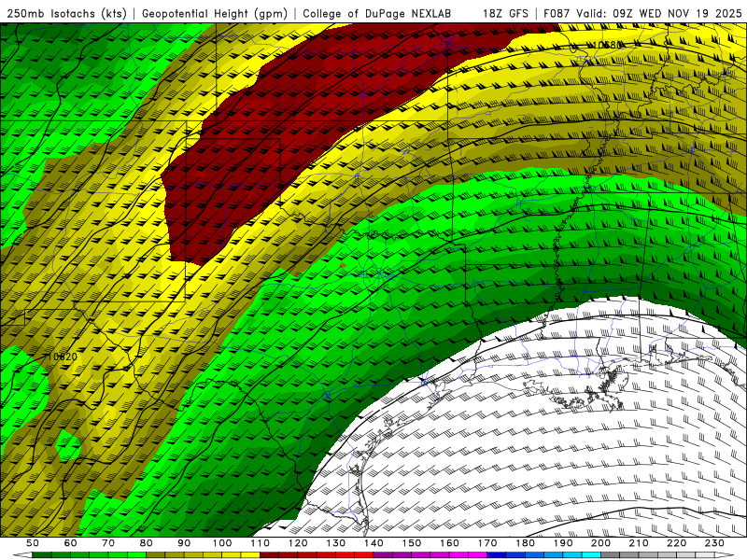Select the dark red 110 kt color swatch
Screen dimensions: 747x560
pos(269,555)
